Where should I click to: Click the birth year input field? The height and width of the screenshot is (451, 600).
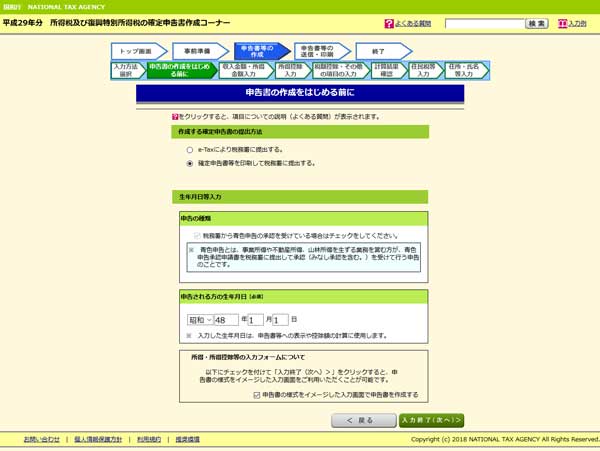[x=225, y=320]
